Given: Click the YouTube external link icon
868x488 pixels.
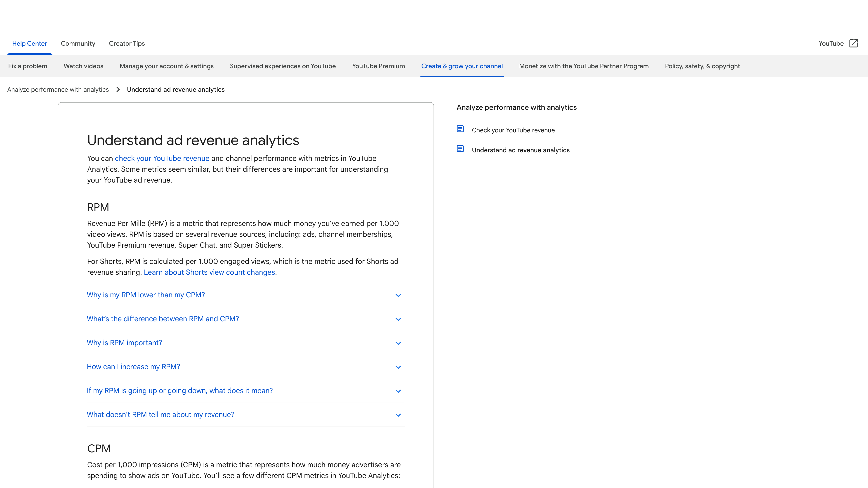Looking at the screenshot, I should 853,43.
